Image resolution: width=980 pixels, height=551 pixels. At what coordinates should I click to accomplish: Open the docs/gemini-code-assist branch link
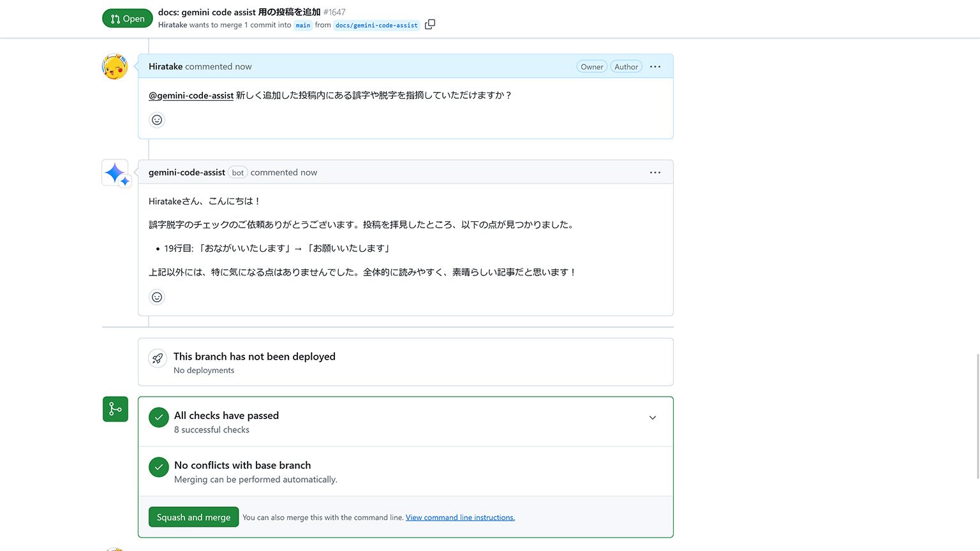(x=376, y=25)
